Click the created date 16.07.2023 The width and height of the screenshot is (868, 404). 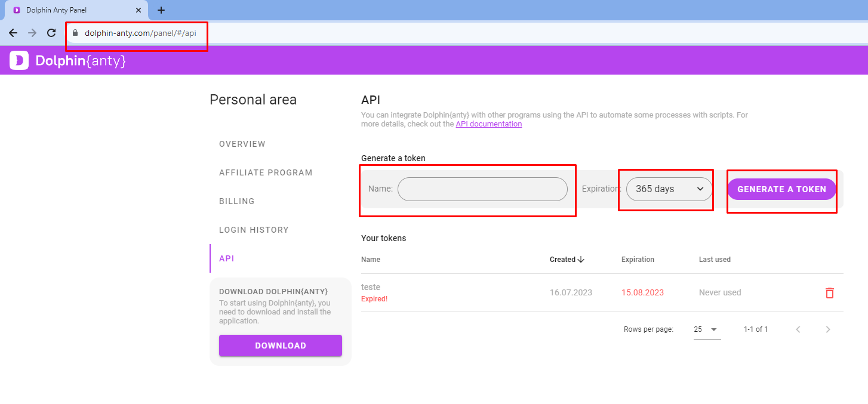(x=571, y=292)
